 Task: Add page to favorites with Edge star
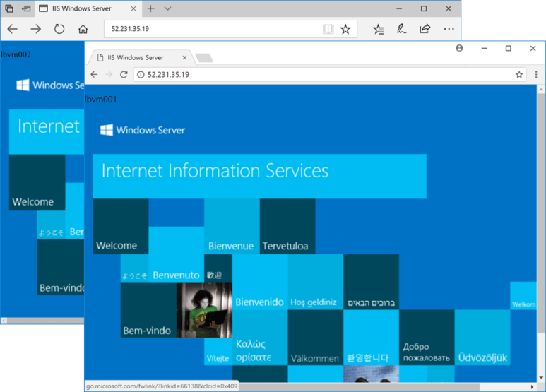tap(345, 30)
